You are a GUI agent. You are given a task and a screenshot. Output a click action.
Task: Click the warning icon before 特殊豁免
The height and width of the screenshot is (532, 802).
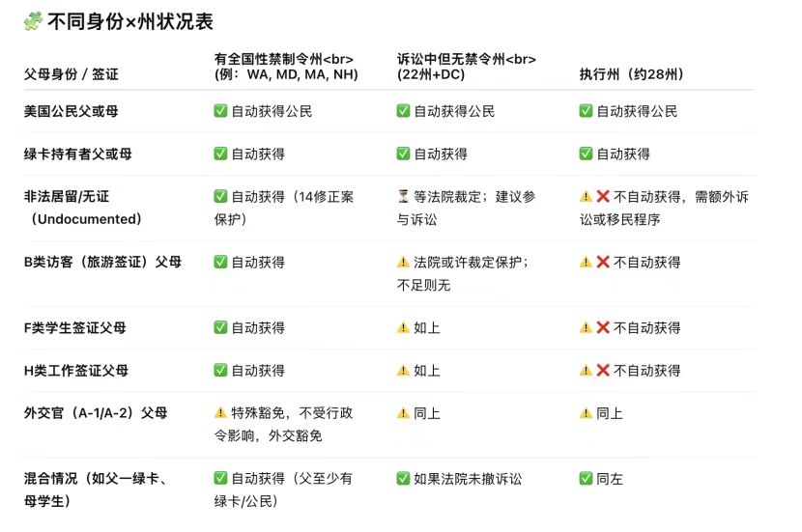click(220, 413)
